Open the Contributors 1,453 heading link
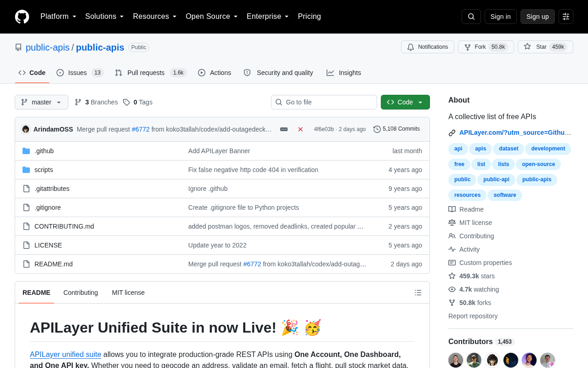The image size is (588, 368). coord(481,341)
